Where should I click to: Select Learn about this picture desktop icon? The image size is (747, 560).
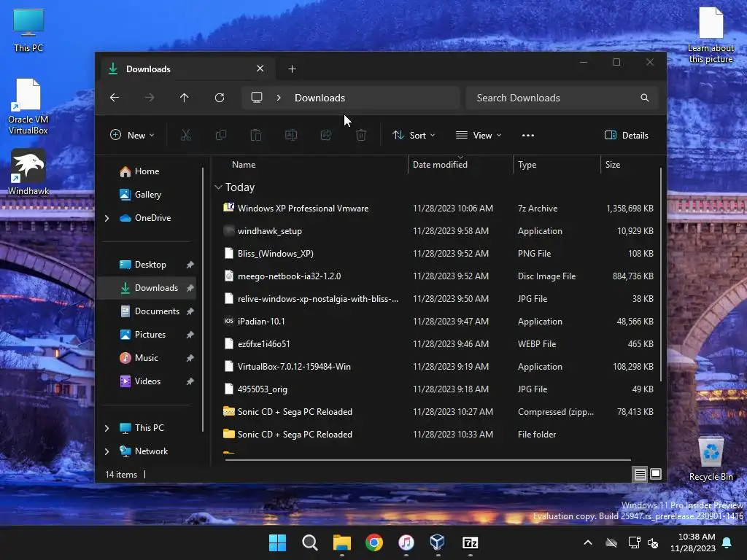pyautogui.click(x=711, y=35)
